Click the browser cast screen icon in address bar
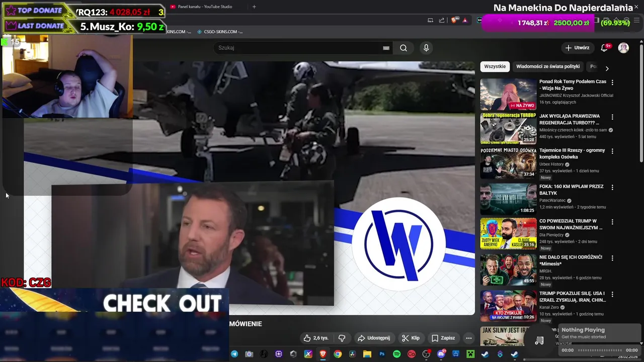 tap(430, 20)
